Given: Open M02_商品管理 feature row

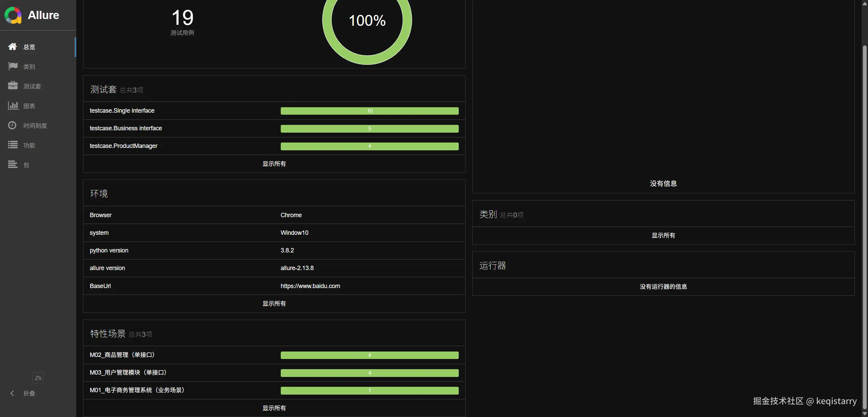Looking at the screenshot, I should 123,355.
